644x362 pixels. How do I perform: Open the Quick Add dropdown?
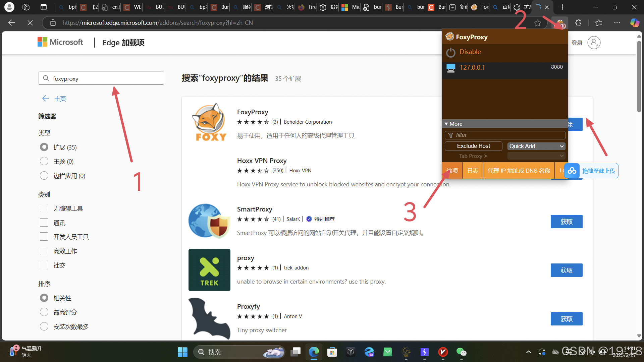[536, 146]
